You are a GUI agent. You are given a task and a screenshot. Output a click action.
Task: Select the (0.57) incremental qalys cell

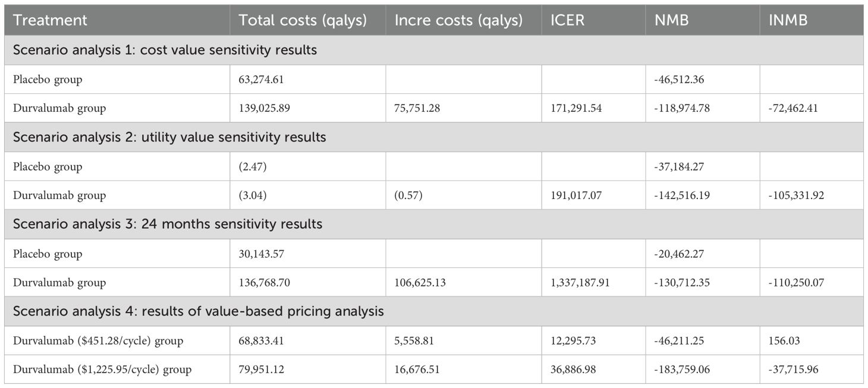point(408,195)
